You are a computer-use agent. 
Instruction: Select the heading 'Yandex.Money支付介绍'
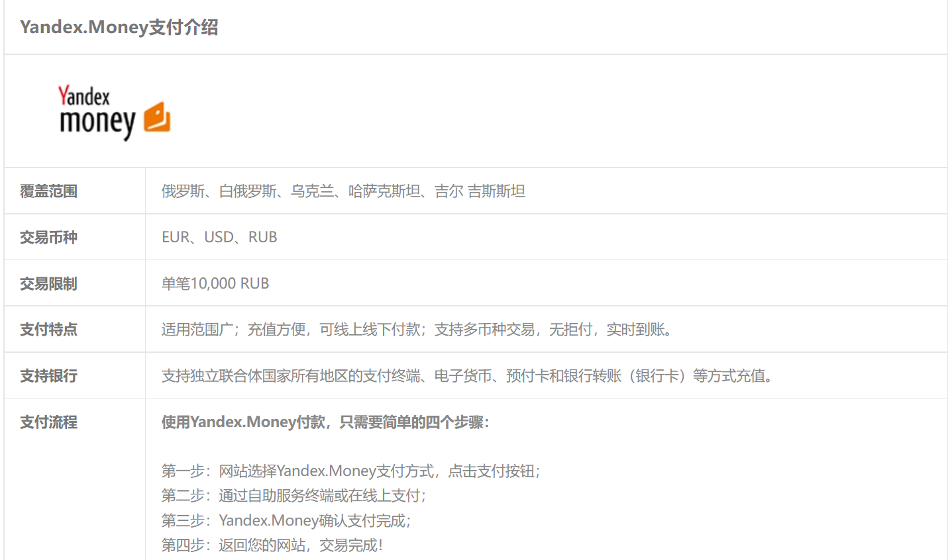point(119,27)
